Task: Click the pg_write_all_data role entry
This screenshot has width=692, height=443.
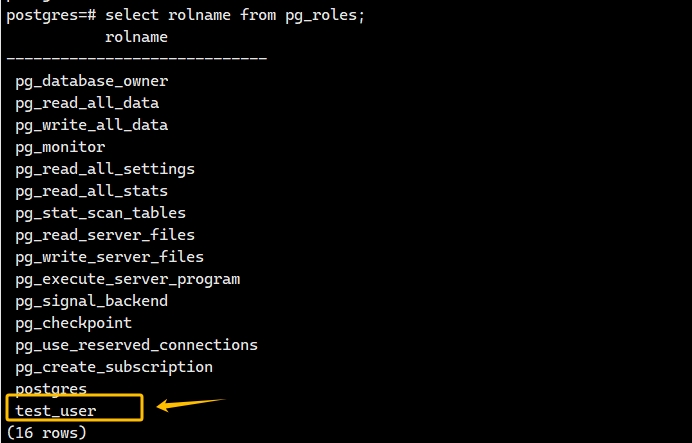Action: pos(91,125)
